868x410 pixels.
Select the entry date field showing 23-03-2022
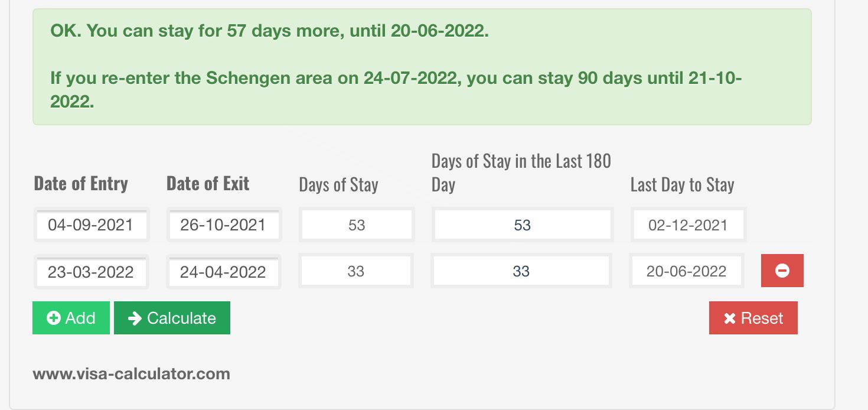coord(91,272)
